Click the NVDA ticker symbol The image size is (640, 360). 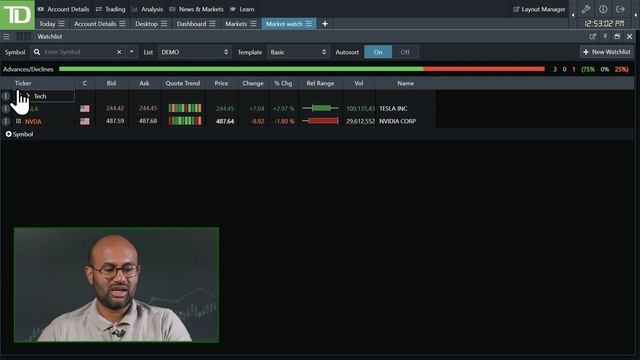click(x=33, y=121)
